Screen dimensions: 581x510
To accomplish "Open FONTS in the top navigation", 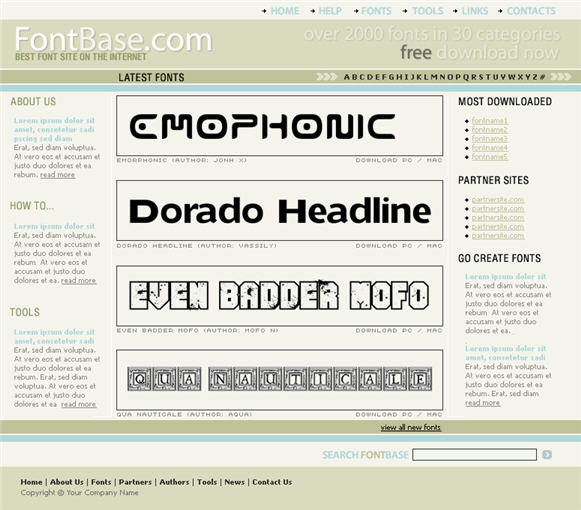I will click(376, 11).
